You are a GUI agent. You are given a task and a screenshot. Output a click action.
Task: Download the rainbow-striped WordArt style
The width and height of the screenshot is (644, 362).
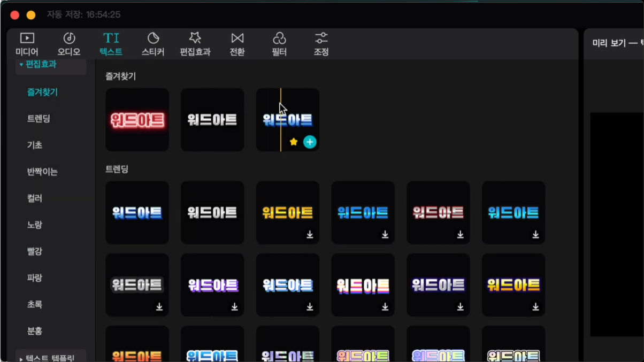point(385,307)
